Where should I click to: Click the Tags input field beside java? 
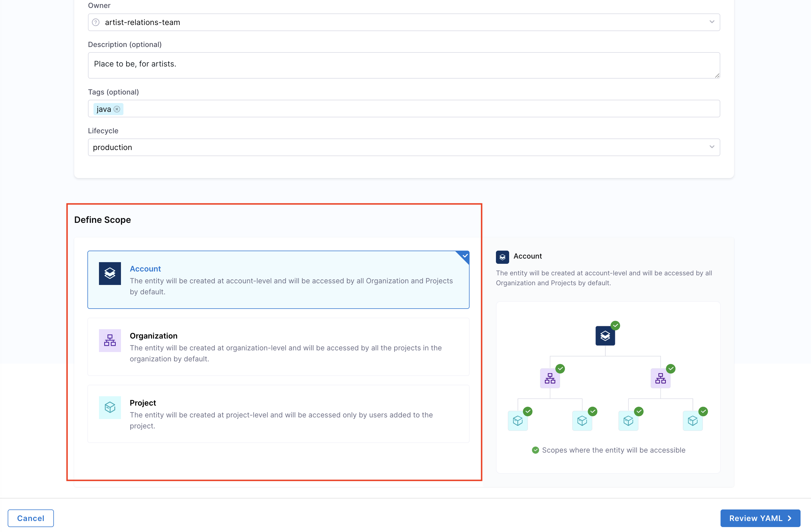coord(409,109)
